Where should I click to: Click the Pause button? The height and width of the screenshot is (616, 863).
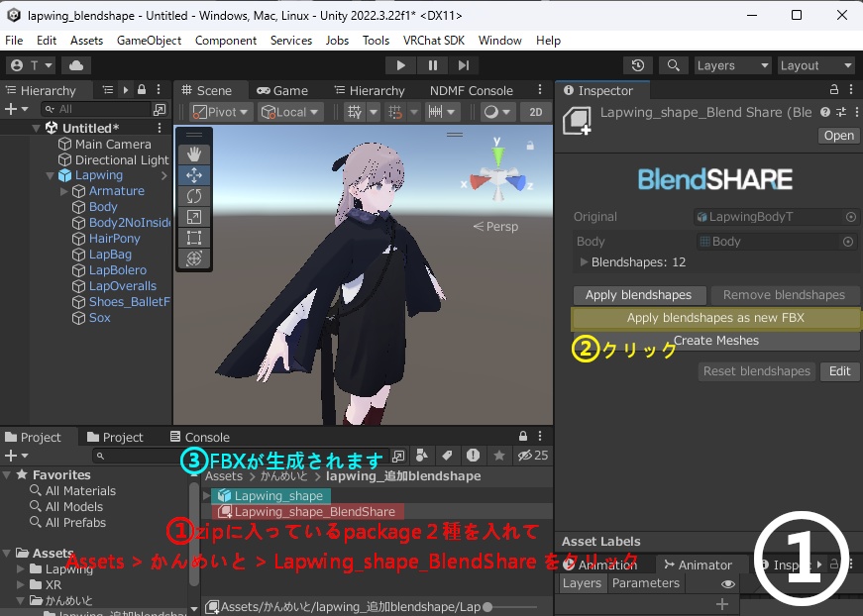pos(433,65)
